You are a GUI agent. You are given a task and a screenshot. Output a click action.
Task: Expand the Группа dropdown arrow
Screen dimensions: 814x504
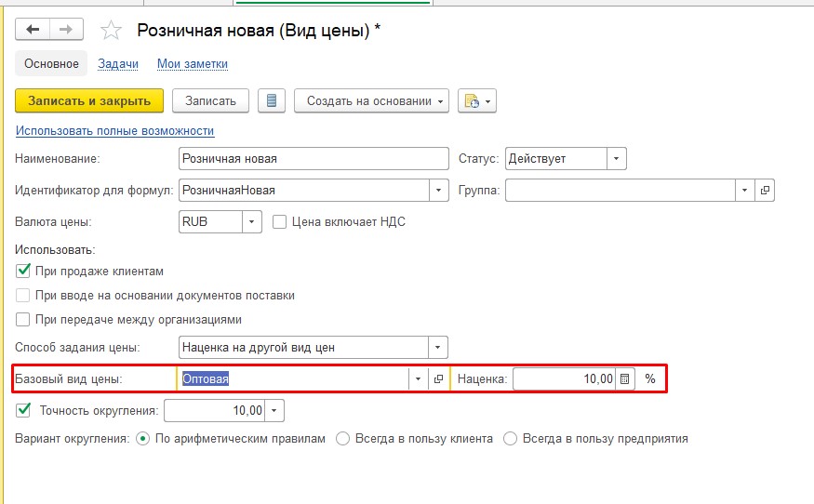point(745,190)
